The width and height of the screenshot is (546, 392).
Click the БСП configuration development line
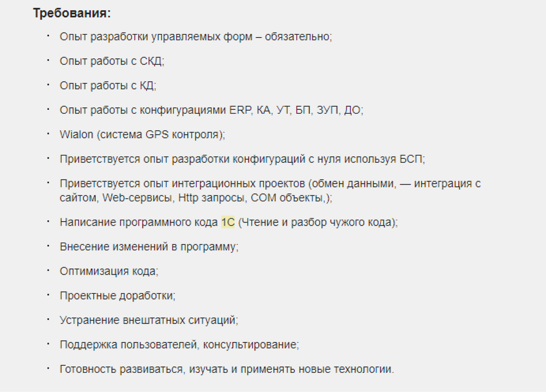point(242,159)
